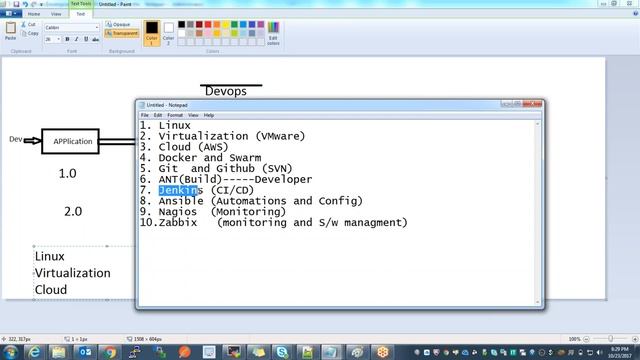Toggle Underline text formatting

(86, 39)
